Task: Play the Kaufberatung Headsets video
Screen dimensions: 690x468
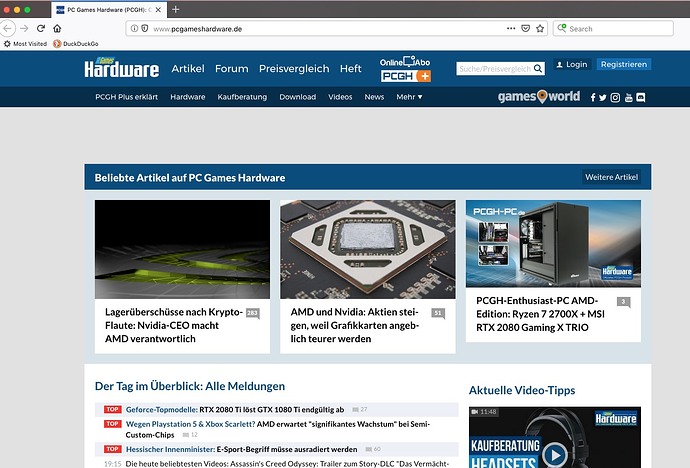Action: tap(555, 455)
